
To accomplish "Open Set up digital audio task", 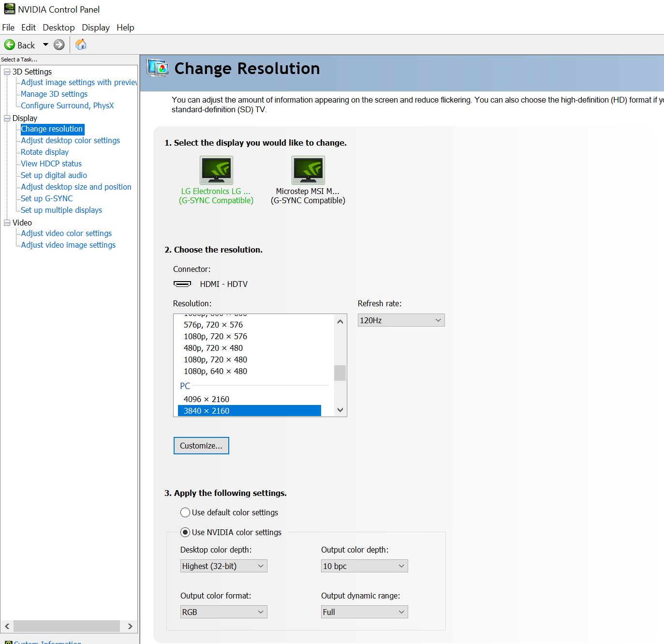I will point(54,176).
